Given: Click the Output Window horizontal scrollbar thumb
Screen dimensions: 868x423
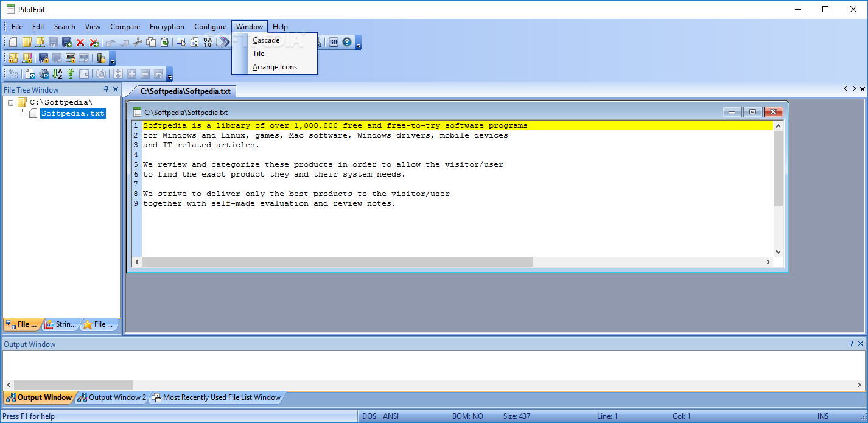Looking at the screenshot, I should 73,385.
